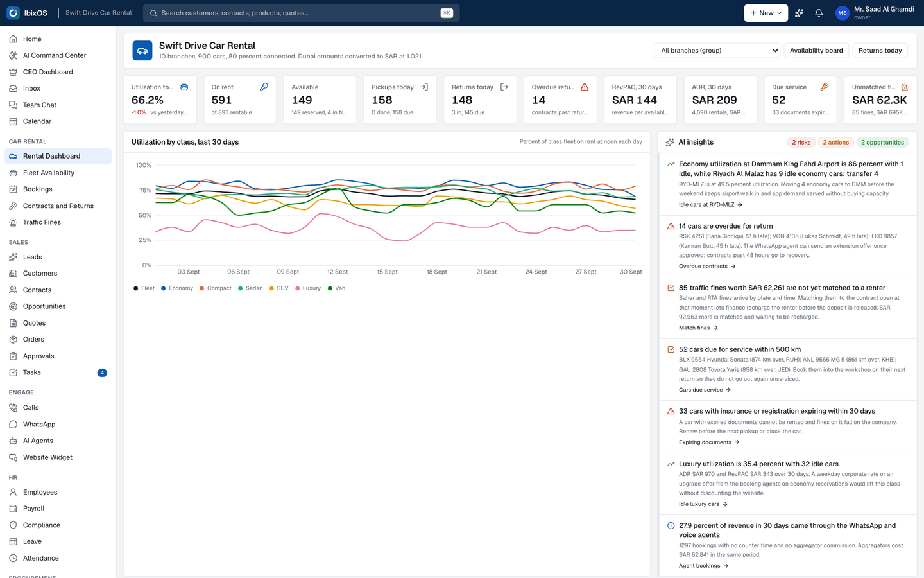
Task: Click the Payroll icon in sidebar
Action: [x=13, y=509]
